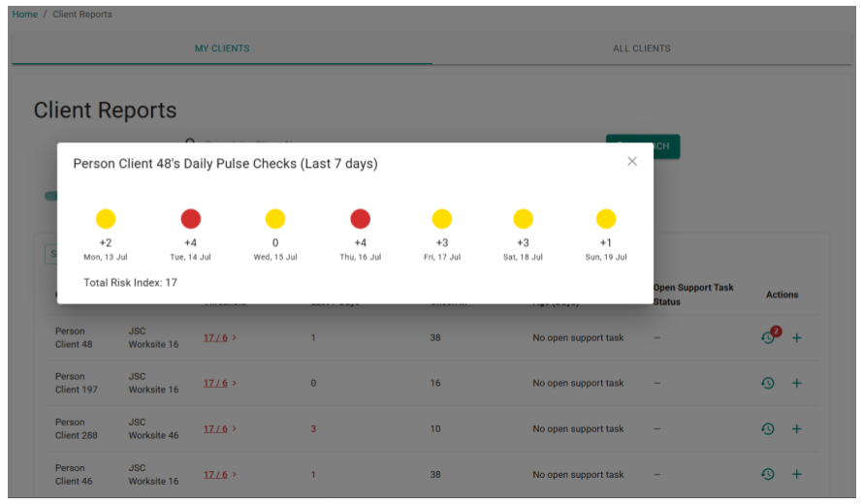Click the '+2' score under Mon, 13 Jul

pos(106,242)
